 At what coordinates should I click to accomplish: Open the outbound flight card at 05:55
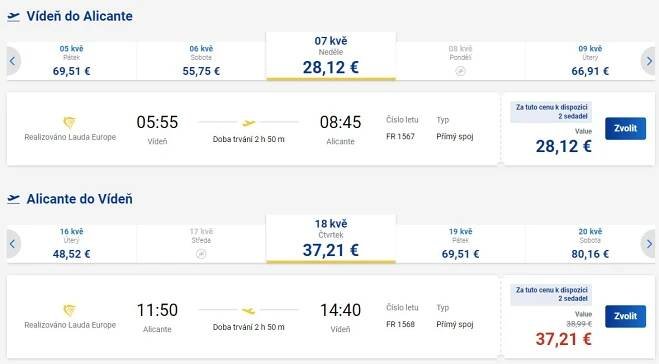(x=253, y=129)
